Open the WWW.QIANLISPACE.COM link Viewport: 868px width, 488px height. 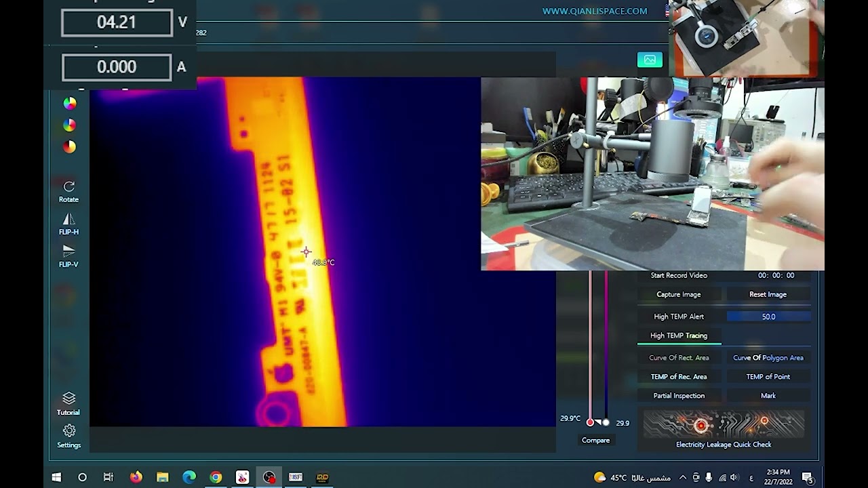595,12
